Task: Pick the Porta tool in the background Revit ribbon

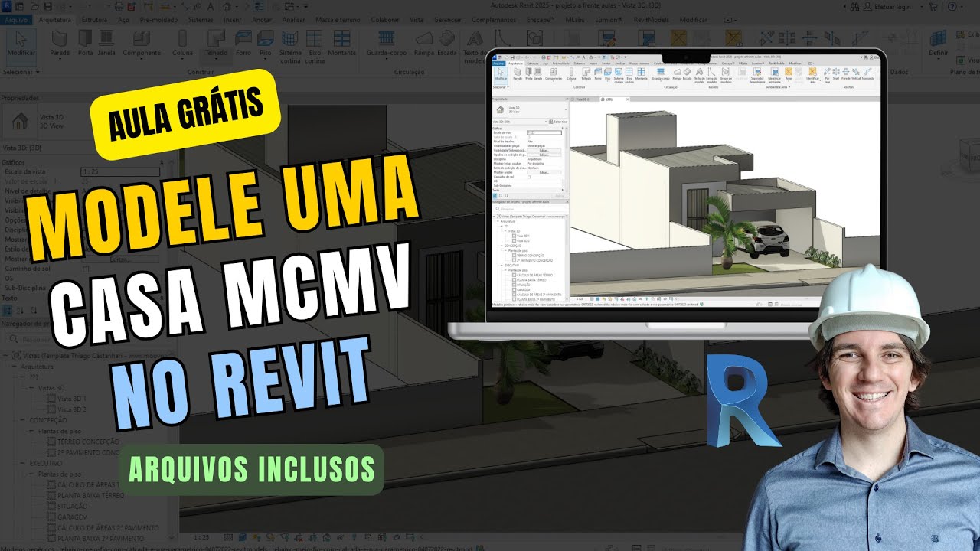Action: pos(85,42)
